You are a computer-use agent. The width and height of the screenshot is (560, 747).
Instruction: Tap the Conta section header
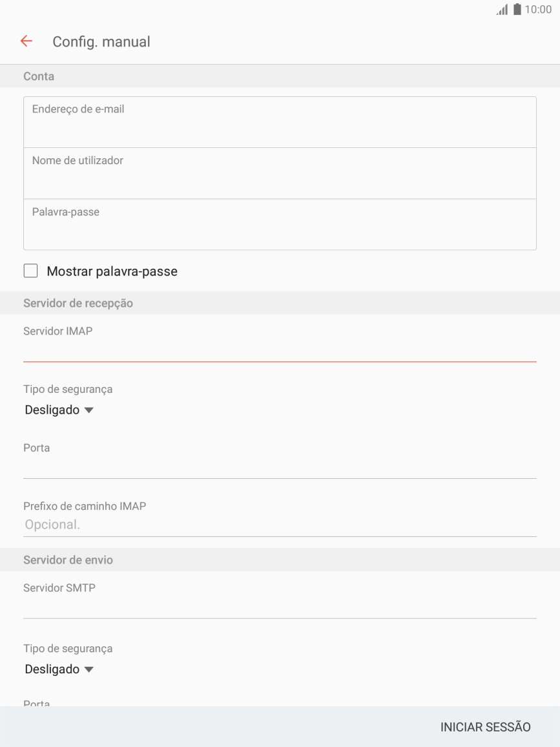pyautogui.click(x=39, y=76)
